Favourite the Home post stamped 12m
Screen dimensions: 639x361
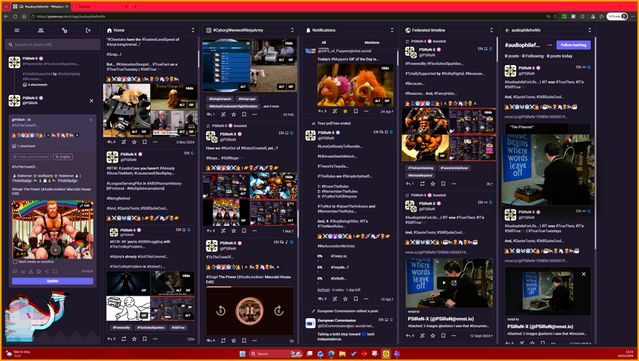pos(134,339)
